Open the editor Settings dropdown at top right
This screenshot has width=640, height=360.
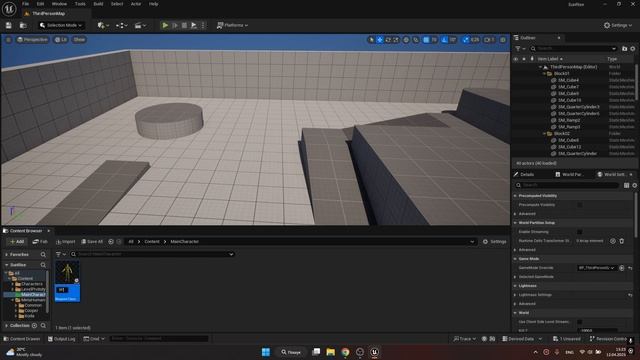pyautogui.click(x=618, y=25)
